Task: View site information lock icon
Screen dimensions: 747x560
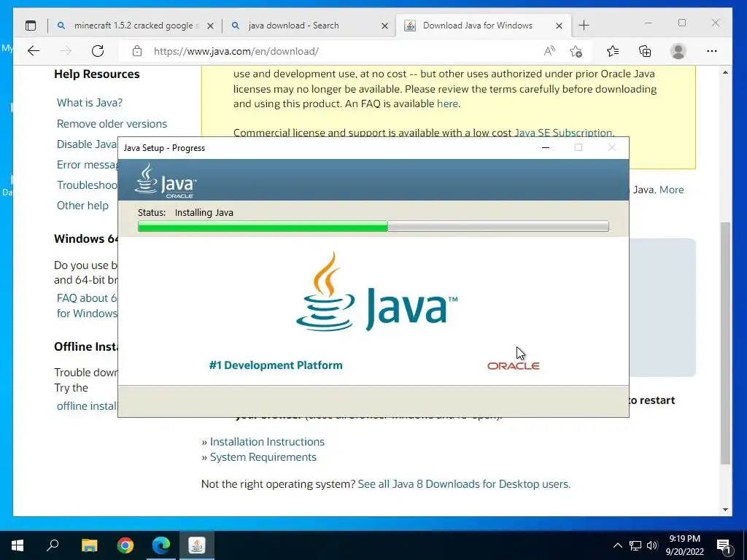Action: [x=137, y=51]
